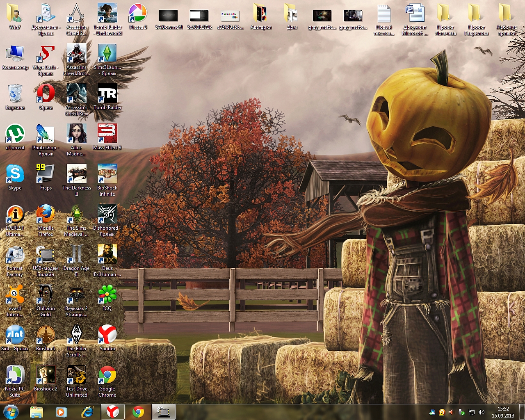Open the system volume tray icon
525x420 pixels.
482,412
